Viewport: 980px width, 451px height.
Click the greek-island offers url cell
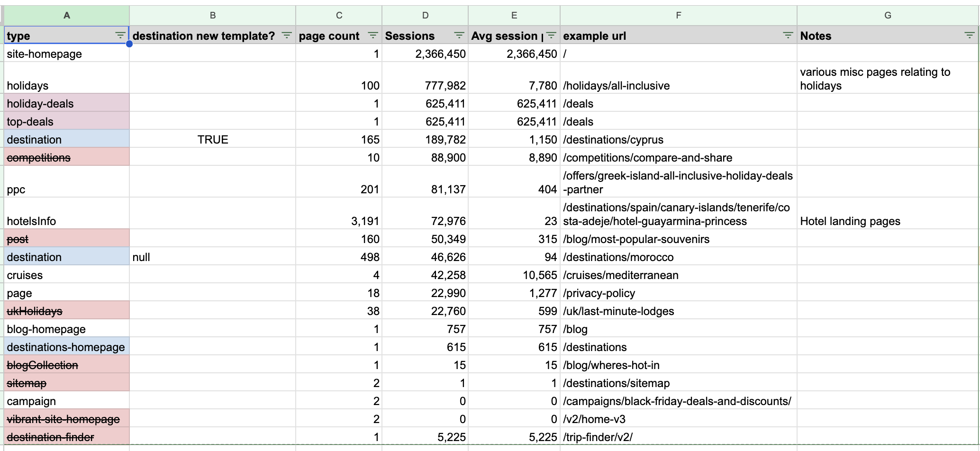point(679,181)
